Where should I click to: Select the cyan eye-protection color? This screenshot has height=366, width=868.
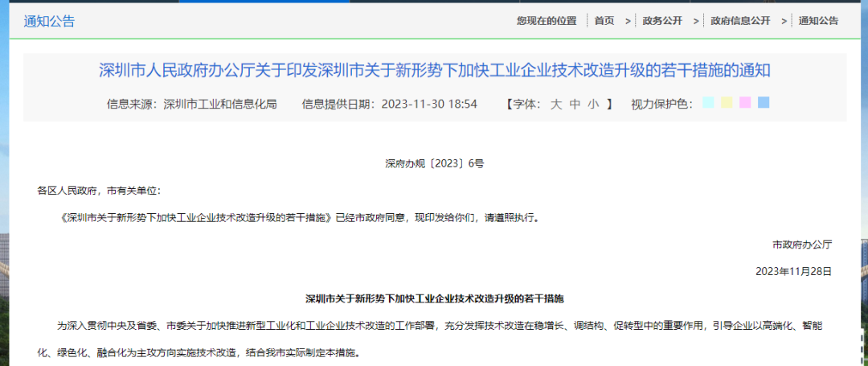708,102
